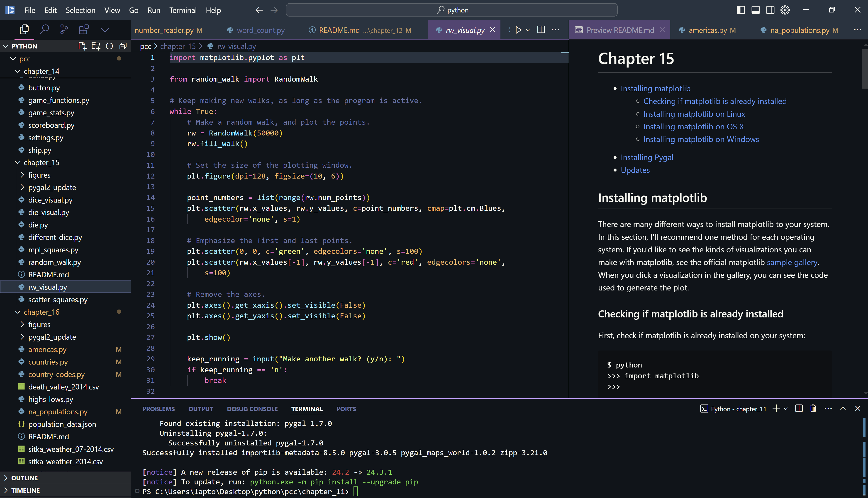Collapse all folders in explorer
The image size is (868, 498).
pyautogui.click(x=123, y=46)
